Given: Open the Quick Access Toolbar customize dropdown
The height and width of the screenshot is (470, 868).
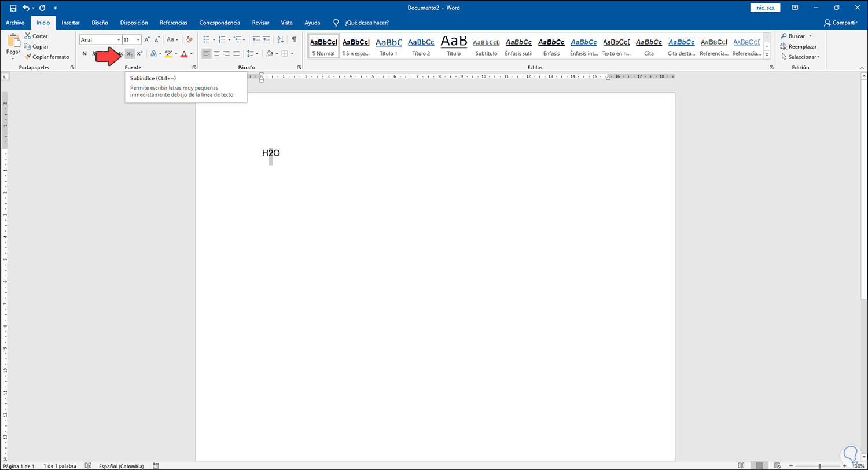Looking at the screenshot, I should point(56,8).
